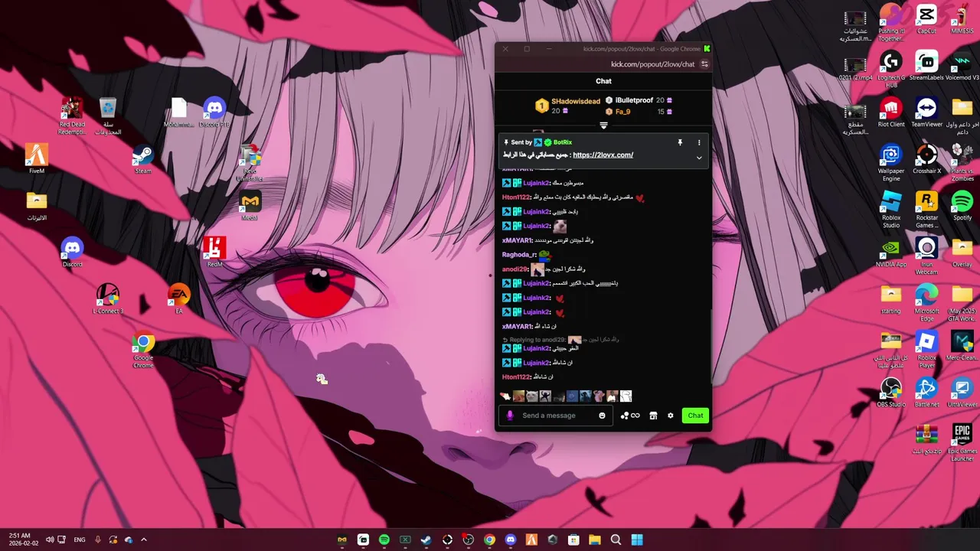The width and height of the screenshot is (980, 551).
Task: Click the 'Replying to anodi29' message
Action: (561, 339)
